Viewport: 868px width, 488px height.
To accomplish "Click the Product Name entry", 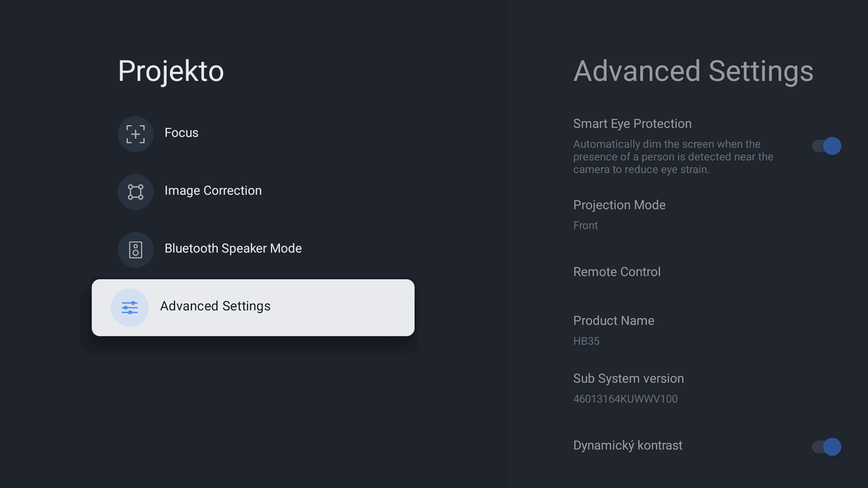I will pos(613,321).
